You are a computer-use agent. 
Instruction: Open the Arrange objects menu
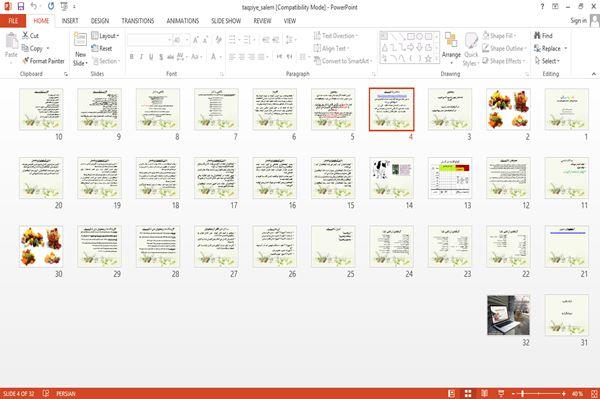tap(451, 48)
